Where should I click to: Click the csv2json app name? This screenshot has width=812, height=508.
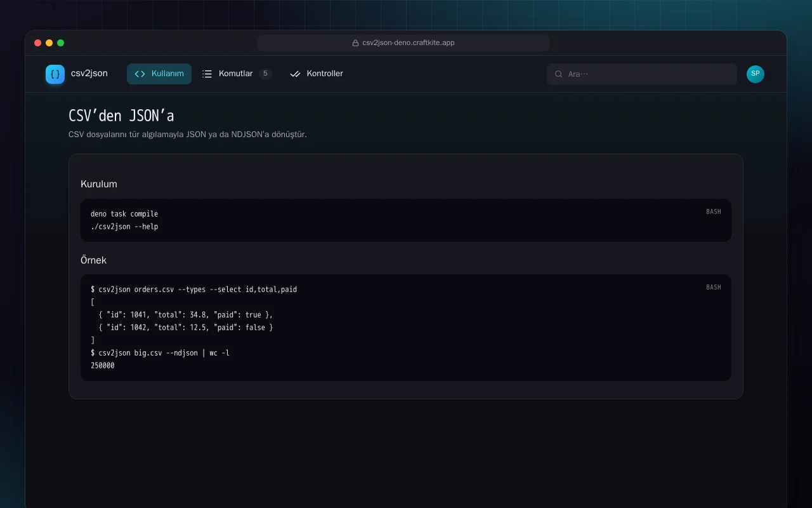(89, 74)
